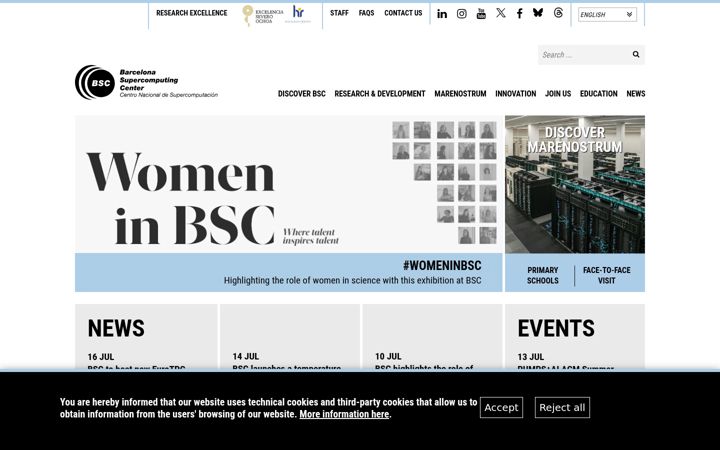Open the Excelencia Severo Ochoa logo
The image size is (720, 450).
263,16
